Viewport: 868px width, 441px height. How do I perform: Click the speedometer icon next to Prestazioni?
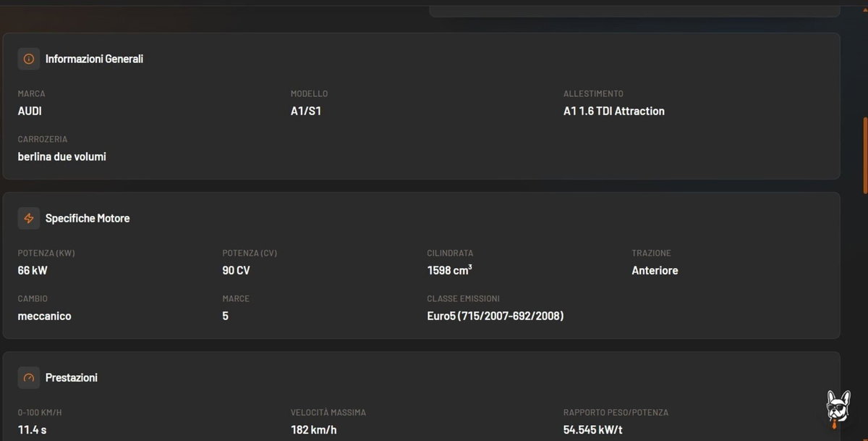(29, 377)
